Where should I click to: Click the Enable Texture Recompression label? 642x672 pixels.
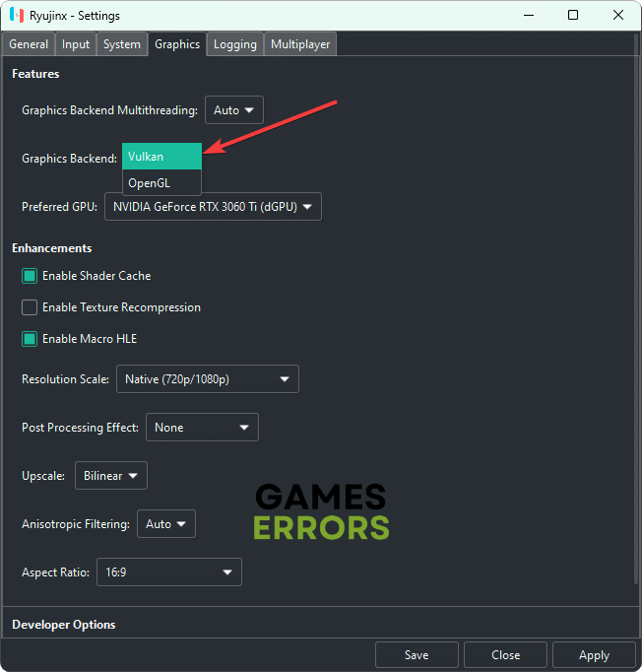coord(122,307)
